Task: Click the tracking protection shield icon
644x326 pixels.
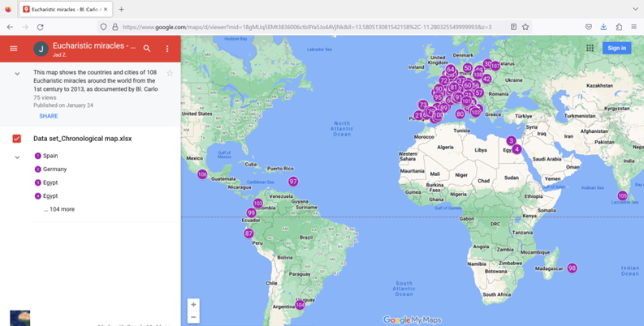Action: pyautogui.click(x=103, y=27)
